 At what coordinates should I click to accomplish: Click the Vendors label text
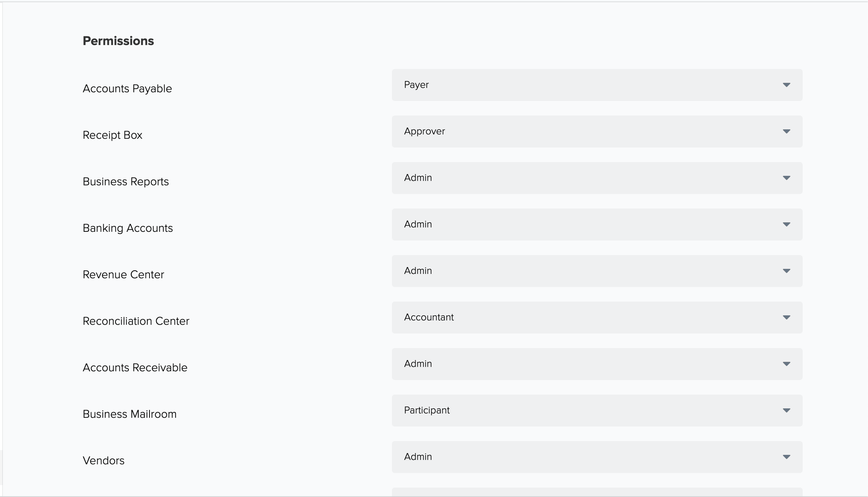pyautogui.click(x=104, y=461)
